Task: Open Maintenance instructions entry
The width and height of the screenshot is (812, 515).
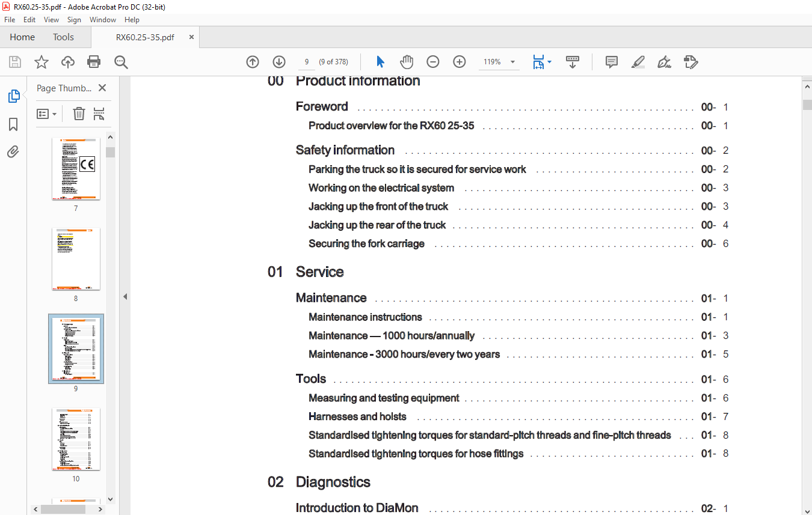Action: pyautogui.click(x=365, y=317)
